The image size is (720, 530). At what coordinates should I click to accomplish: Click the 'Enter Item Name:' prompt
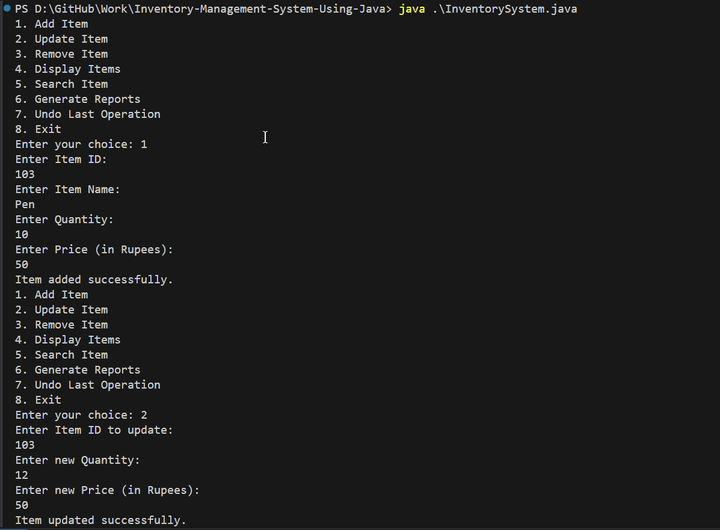pos(68,189)
